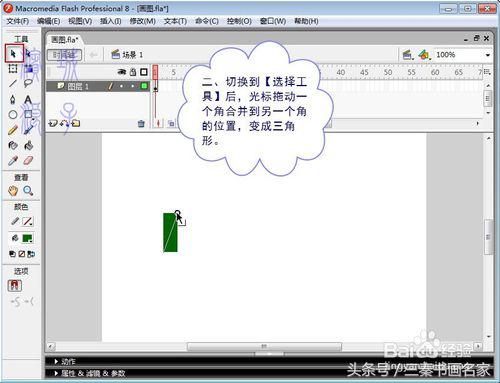Toggle Snap to Objects magnet option
500x383 pixels.
14,285
